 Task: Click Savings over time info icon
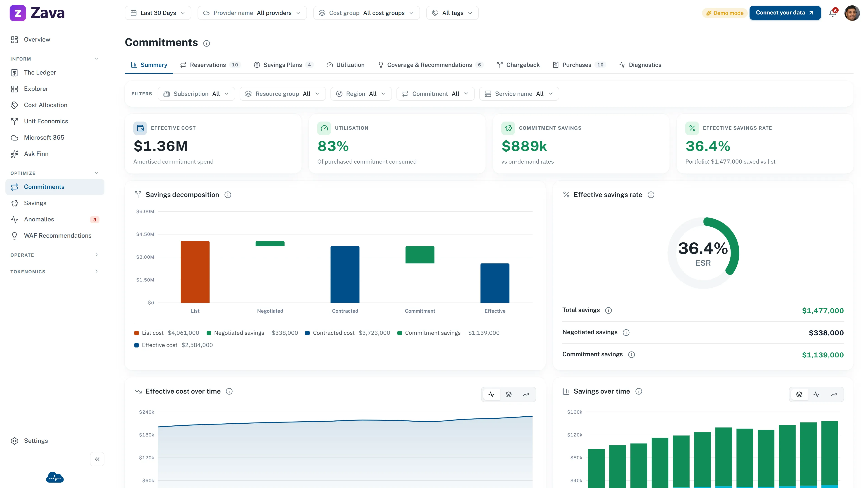coord(639,391)
